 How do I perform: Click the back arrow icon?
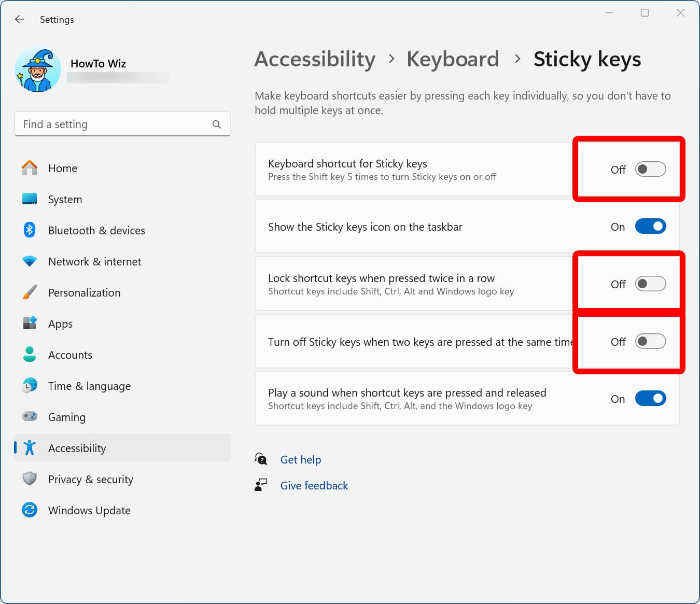click(20, 19)
